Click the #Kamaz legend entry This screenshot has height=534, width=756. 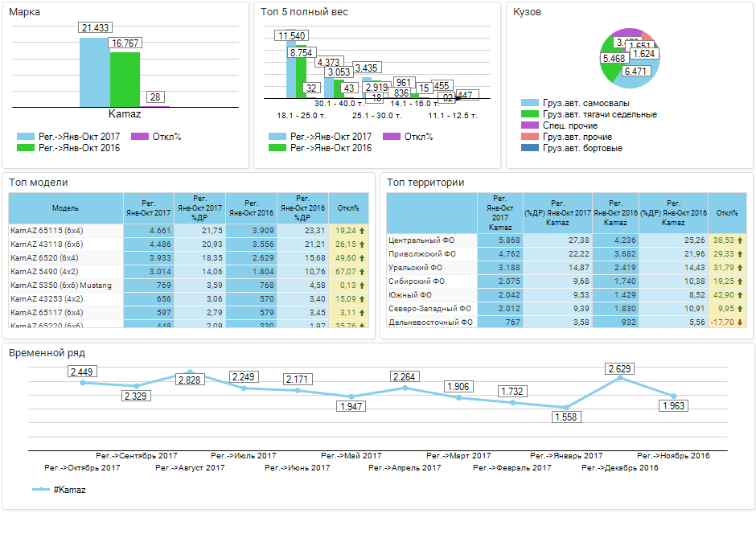click(59, 490)
